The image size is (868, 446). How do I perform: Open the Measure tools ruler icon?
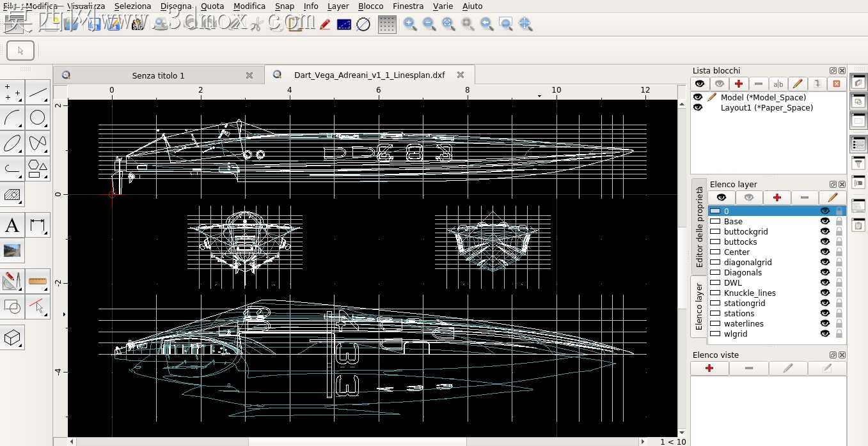tap(38, 281)
